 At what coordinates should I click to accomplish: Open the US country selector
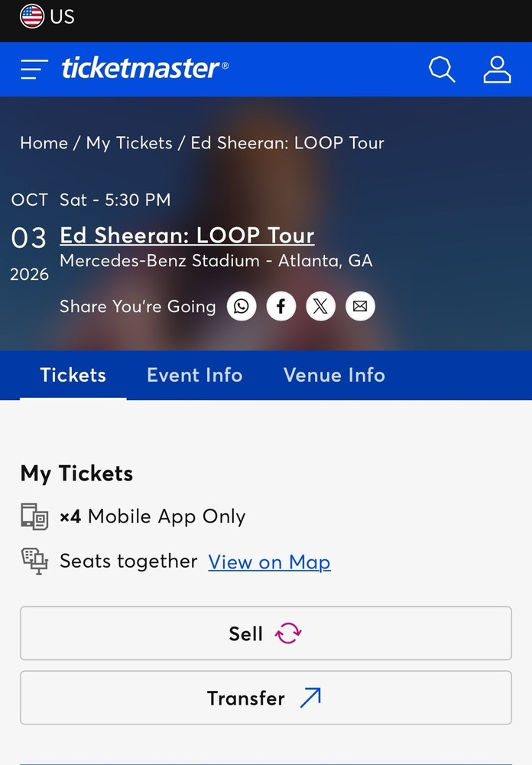47,16
